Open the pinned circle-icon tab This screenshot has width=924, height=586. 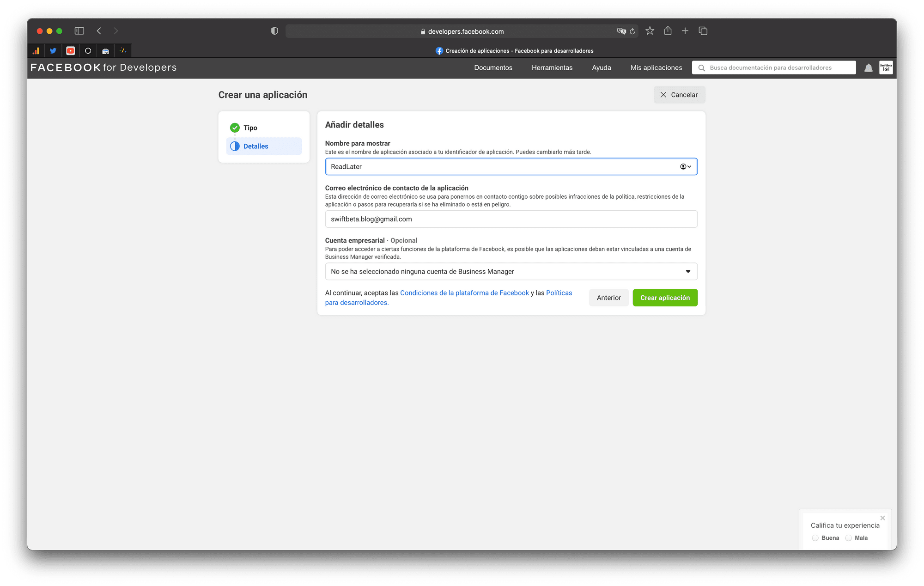pyautogui.click(x=88, y=51)
